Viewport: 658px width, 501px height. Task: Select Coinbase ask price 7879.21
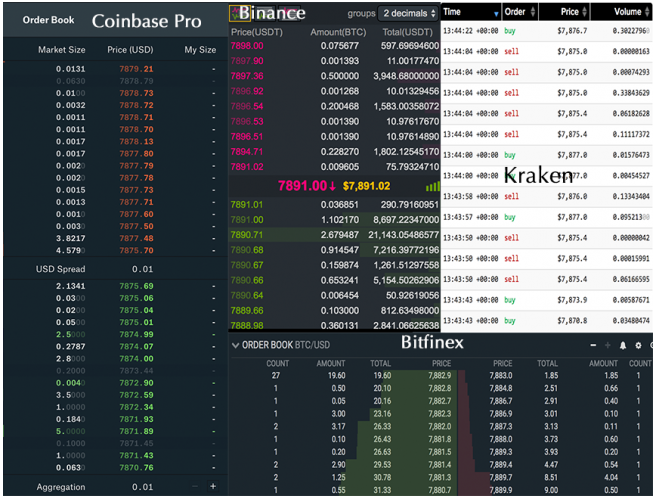[x=136, y=69]
